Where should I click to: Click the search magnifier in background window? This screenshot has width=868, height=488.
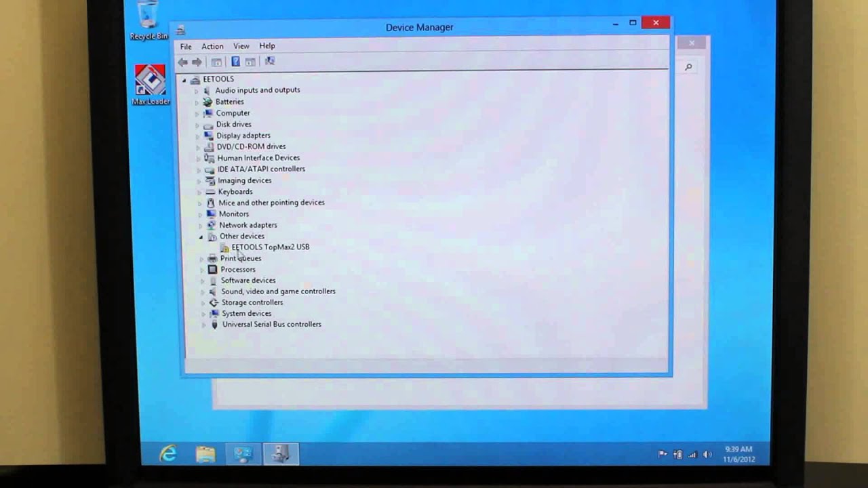[688, 67]
